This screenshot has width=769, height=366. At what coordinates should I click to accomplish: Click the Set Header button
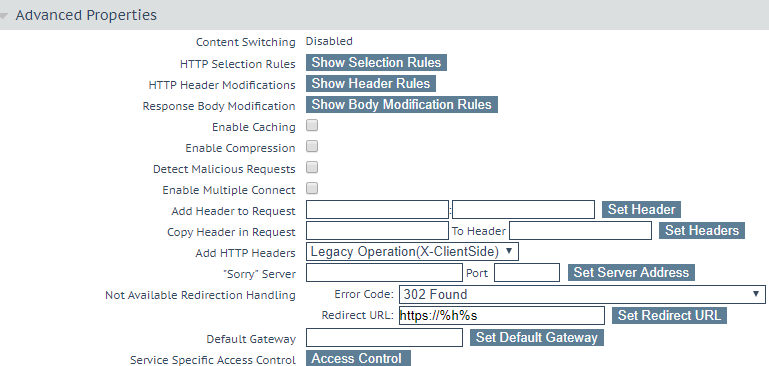[641, 209]
